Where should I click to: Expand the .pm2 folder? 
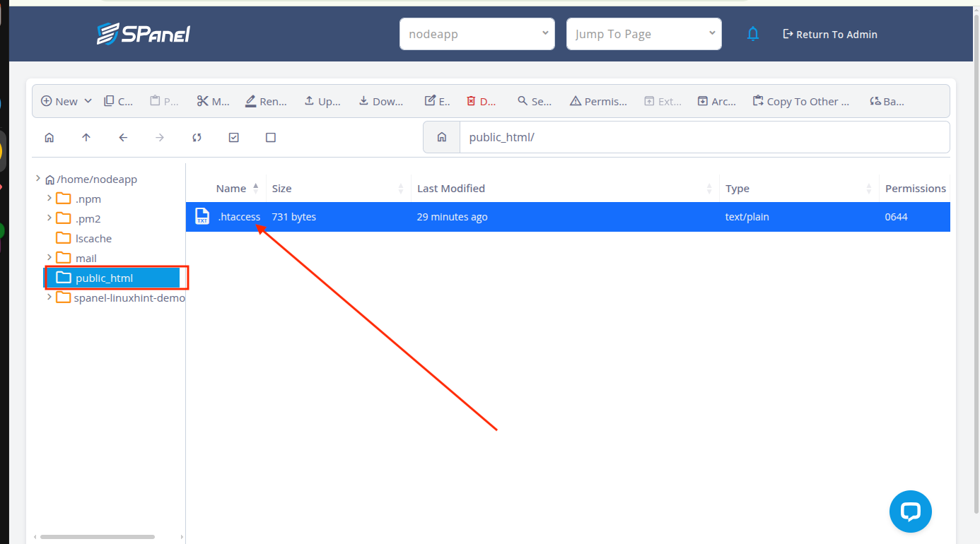click(x=49, y=218)
